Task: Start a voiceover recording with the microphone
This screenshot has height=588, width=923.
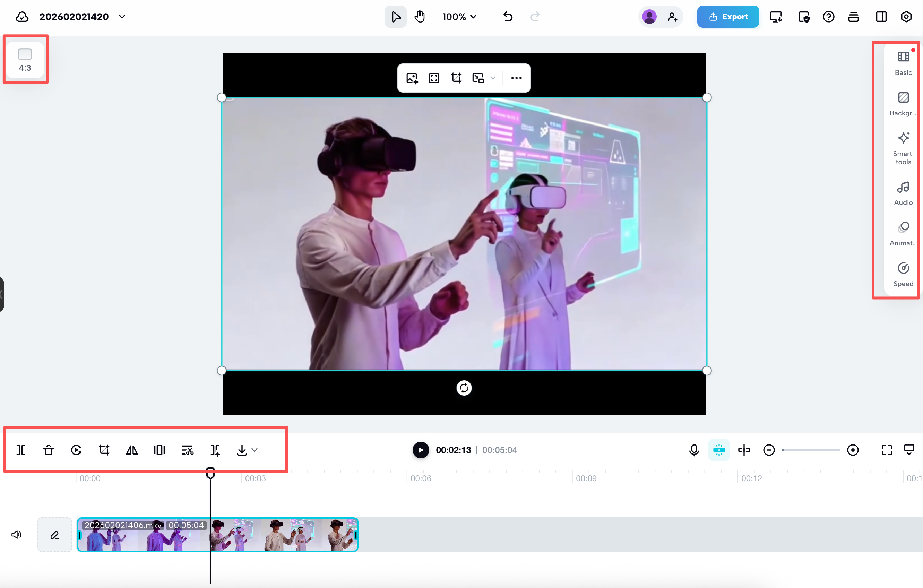Action: pyautogui.click(x=694, y=450)
